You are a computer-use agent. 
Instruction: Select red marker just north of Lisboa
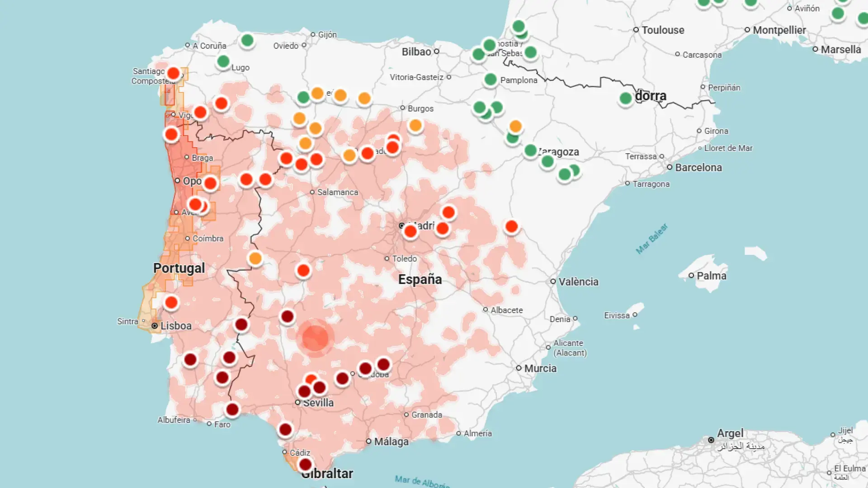coord(171,302)
